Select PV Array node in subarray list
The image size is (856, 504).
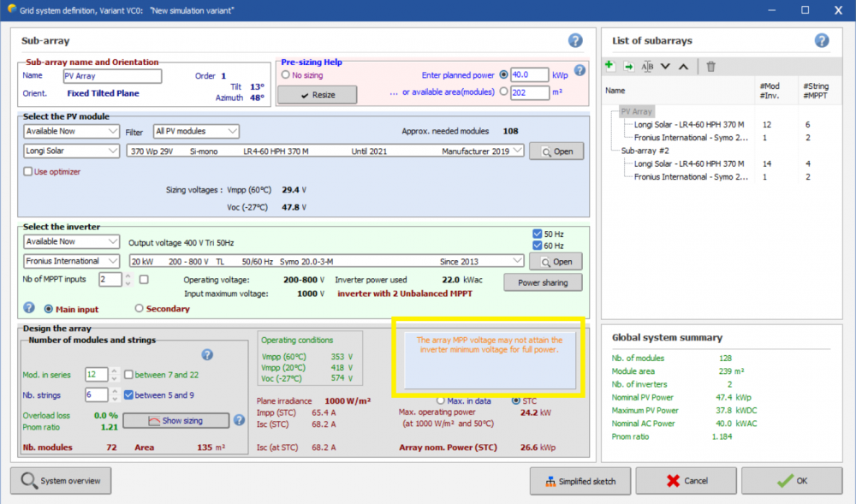(636, 111)
